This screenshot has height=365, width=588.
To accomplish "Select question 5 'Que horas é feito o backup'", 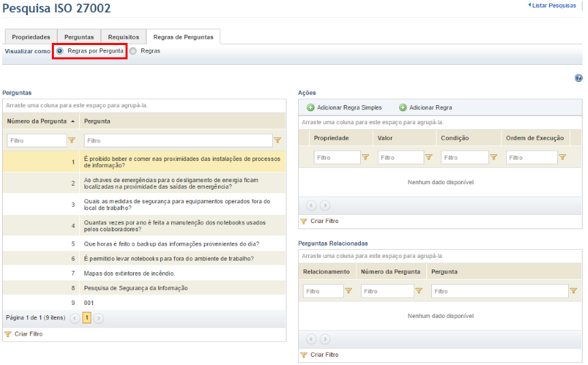I will (144, 244).
